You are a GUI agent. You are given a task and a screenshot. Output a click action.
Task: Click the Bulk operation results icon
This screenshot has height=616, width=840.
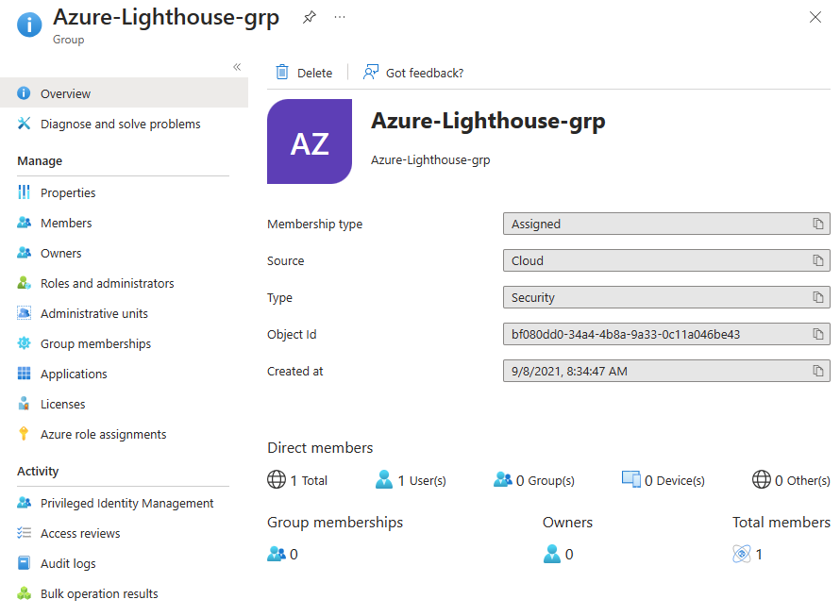(x=25, y=593)
